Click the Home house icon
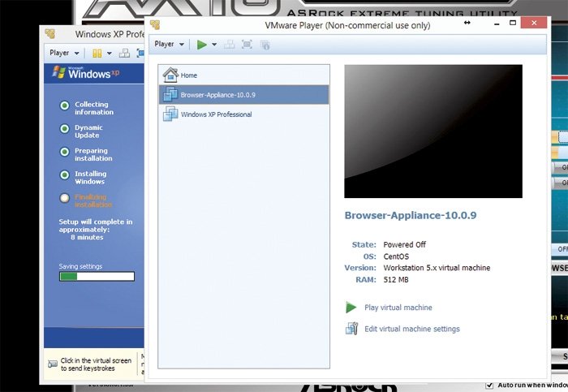Image resolution: width=568 pixels, height=392 pixels. pyautogui.click(x=170, y=75)
